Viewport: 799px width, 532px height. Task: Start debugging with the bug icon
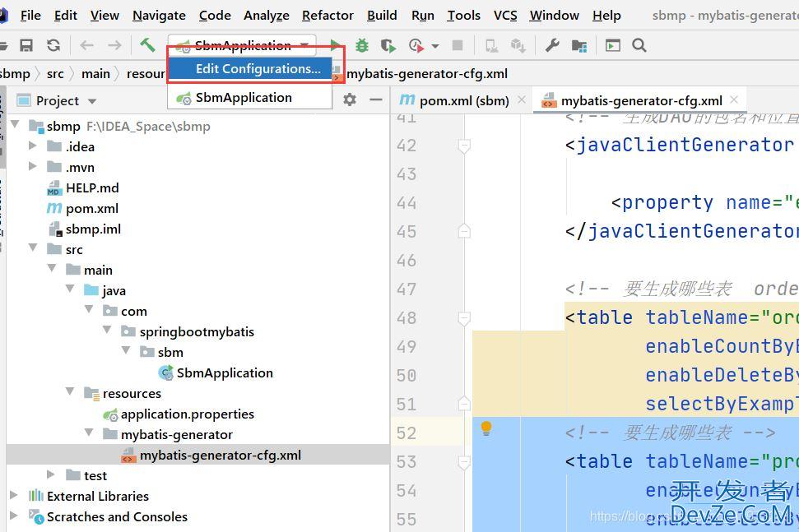point(362,45)
